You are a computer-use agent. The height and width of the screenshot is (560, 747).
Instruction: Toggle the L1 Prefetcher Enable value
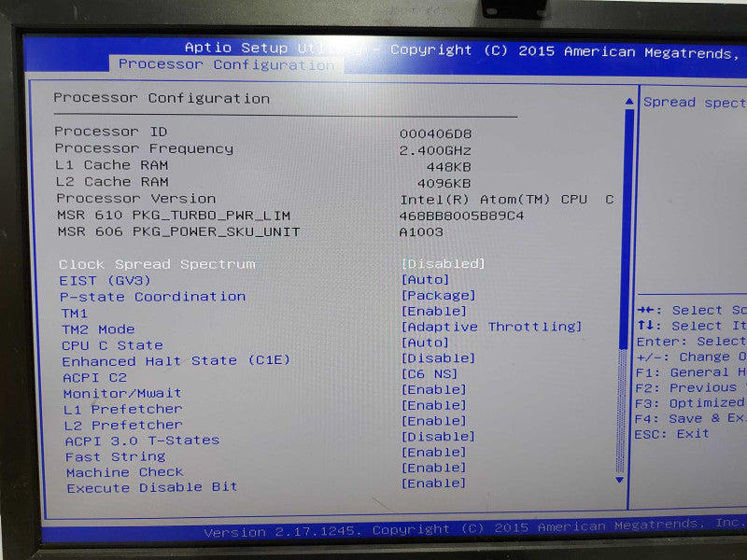[434, 405]
